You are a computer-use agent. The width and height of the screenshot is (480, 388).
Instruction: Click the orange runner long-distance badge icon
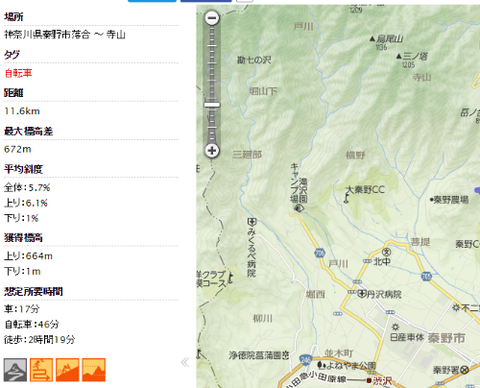click(x=41, y=370)
